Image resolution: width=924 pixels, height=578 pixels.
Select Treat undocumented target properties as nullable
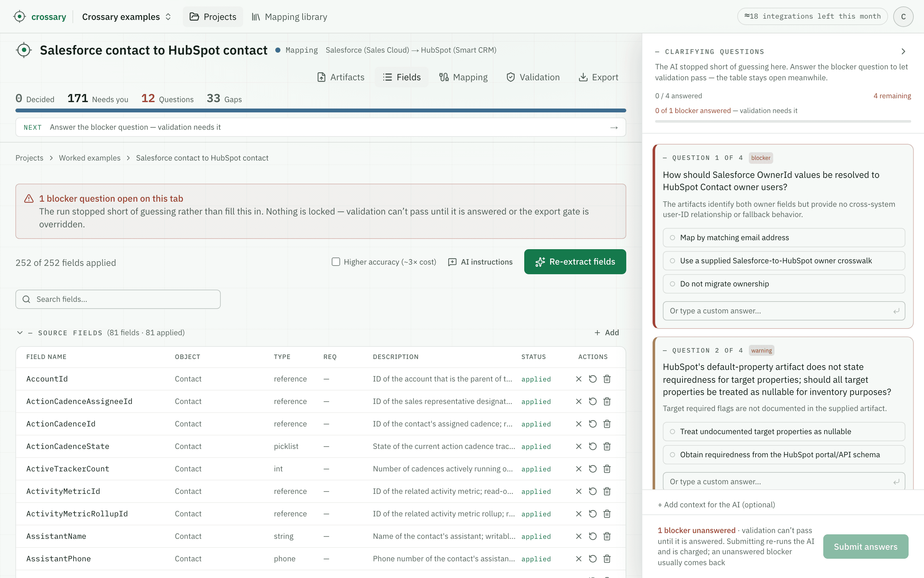[x=783, y=432]
